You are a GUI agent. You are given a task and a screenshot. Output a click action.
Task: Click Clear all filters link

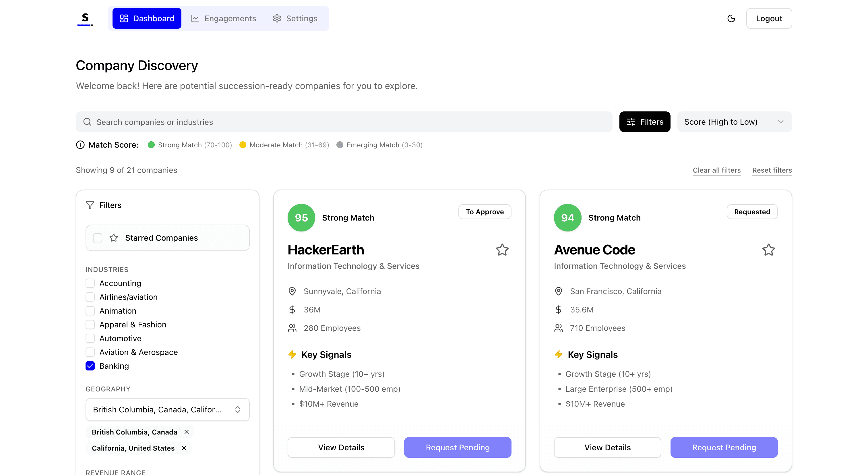tap(716, 170)
